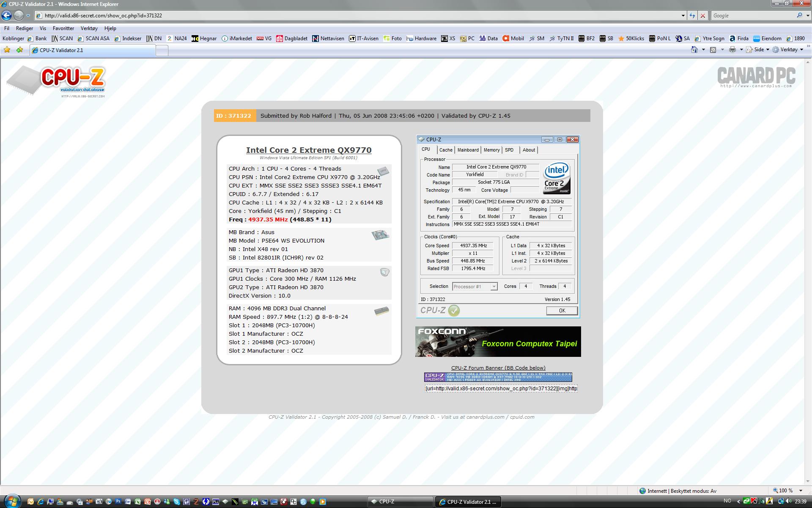812x508 pixels.
Task: Click the CPU-Z forum banner preview image
Action: (498, 377)
